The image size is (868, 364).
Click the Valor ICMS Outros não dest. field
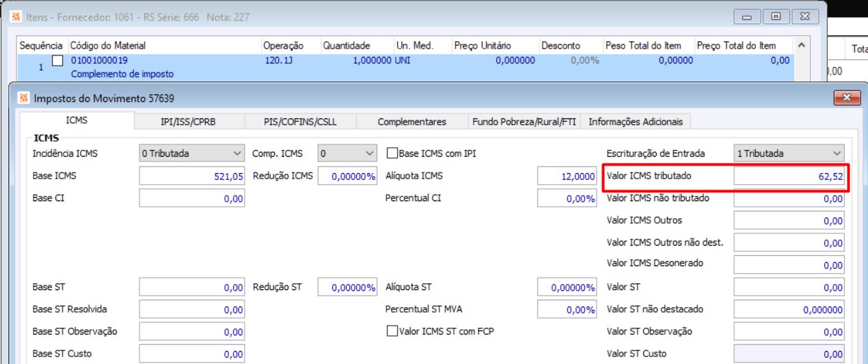point(789,243)
